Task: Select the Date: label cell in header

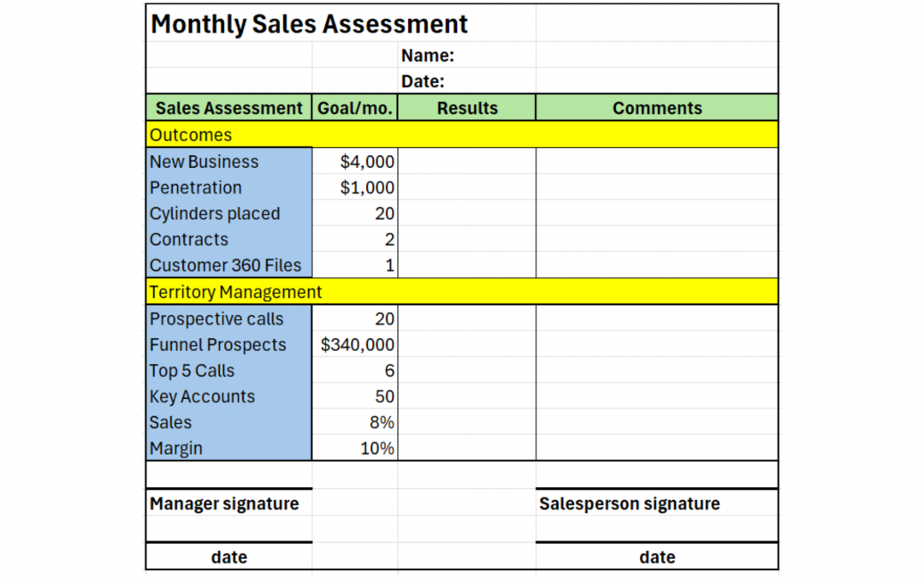Action: (x=423, y=82)
